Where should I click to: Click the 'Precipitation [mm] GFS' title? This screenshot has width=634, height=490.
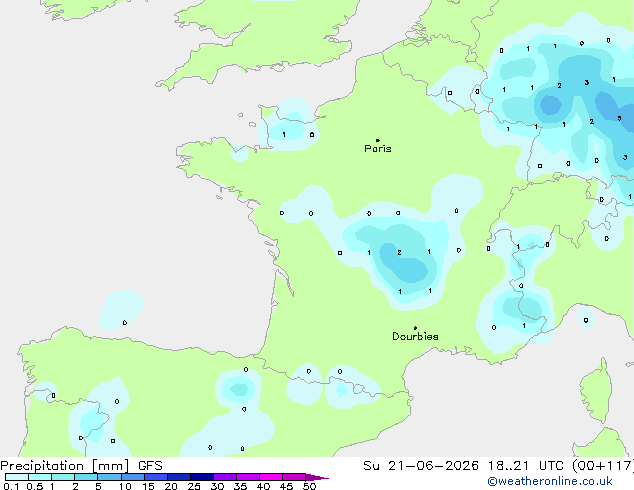[81, 466]
